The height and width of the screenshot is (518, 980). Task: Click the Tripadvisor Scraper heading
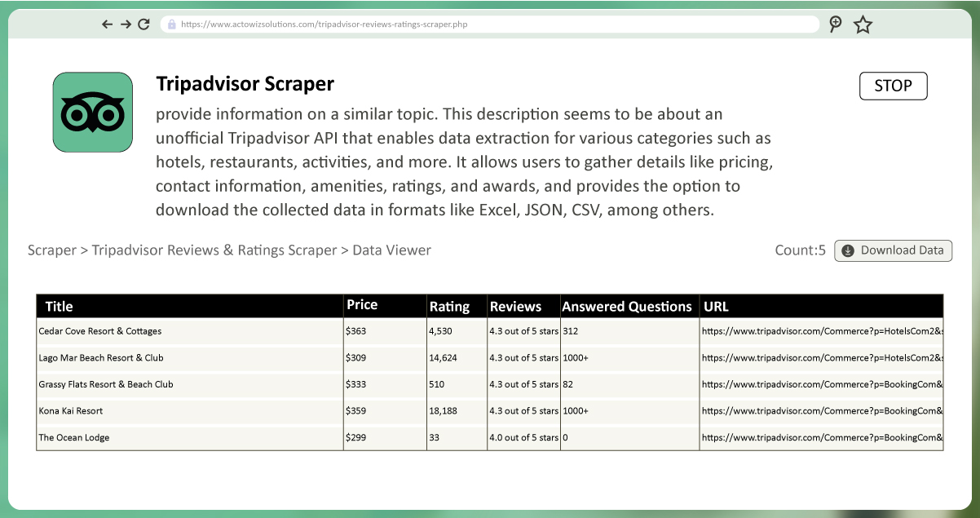tap(245, 83)
